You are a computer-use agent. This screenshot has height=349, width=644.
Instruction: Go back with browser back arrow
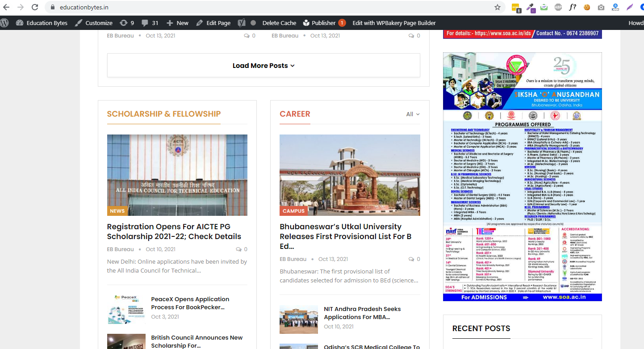pos(6,7)
